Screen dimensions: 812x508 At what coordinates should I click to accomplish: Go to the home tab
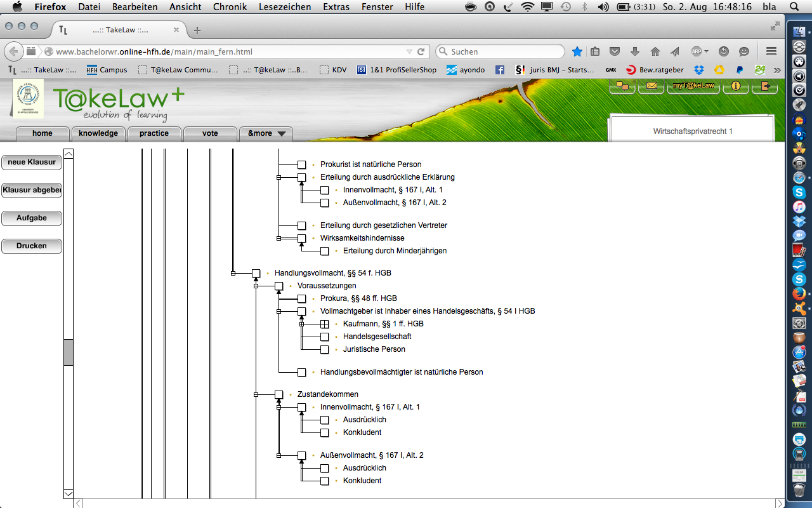click(43, 133)
